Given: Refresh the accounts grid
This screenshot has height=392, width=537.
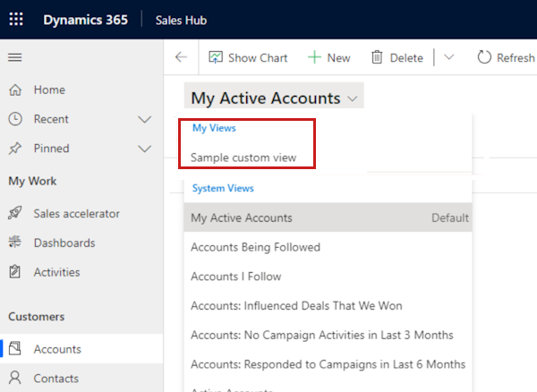Looking at the screenshot, I should (x=506, y=57).
